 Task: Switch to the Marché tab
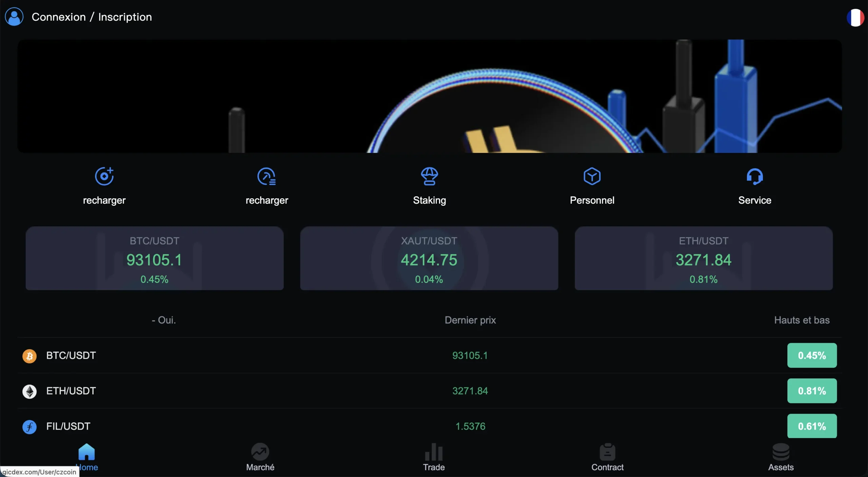click(x=260, y=457)
